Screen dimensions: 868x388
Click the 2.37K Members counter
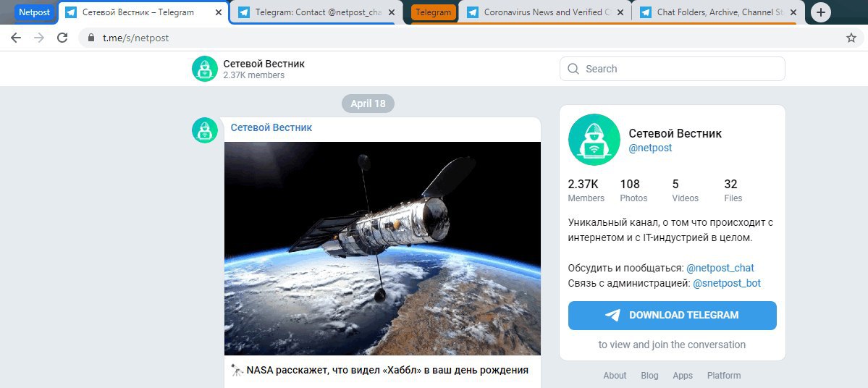click(586, 190)
